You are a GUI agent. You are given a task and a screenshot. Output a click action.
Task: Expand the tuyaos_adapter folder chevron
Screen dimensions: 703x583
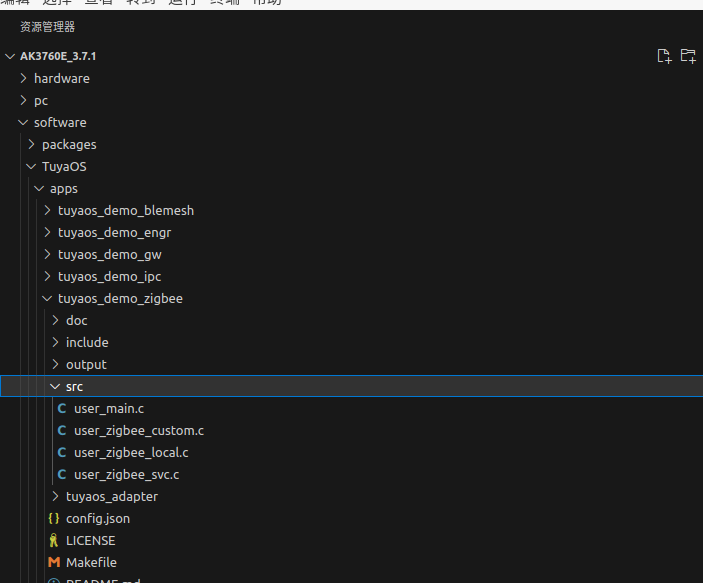[56, 496]
